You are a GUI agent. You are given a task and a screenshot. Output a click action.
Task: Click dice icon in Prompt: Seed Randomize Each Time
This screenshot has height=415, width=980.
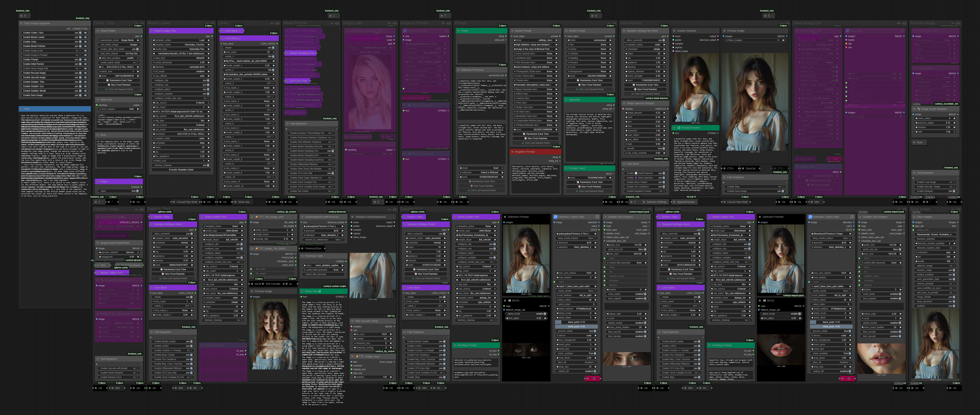pos(578,182)
